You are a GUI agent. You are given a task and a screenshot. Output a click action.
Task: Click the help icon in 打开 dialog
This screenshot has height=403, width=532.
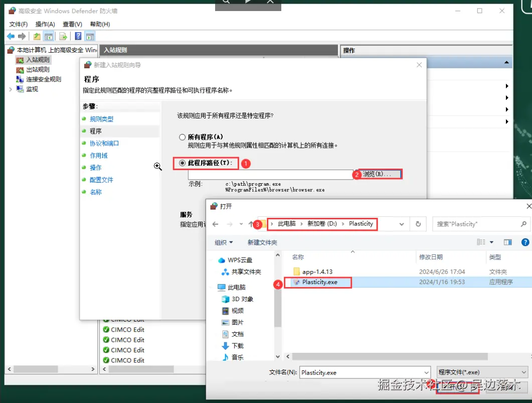pos(525,242)
